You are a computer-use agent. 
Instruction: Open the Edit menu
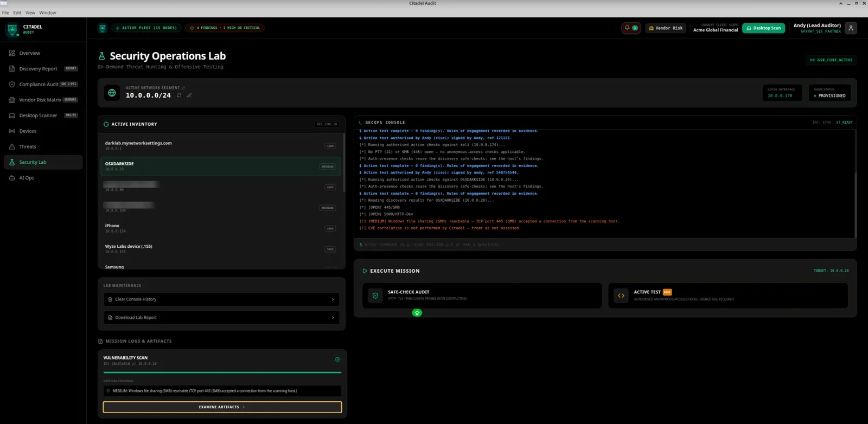pos(17,12)
